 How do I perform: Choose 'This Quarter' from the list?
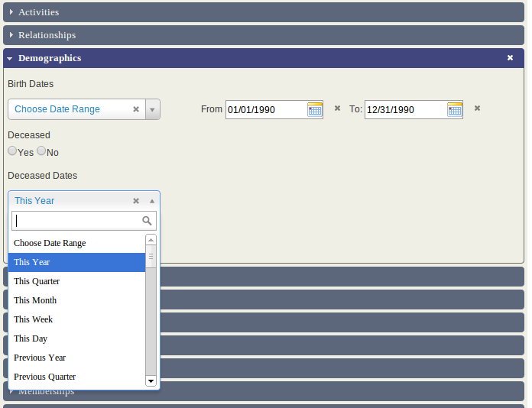37,281
